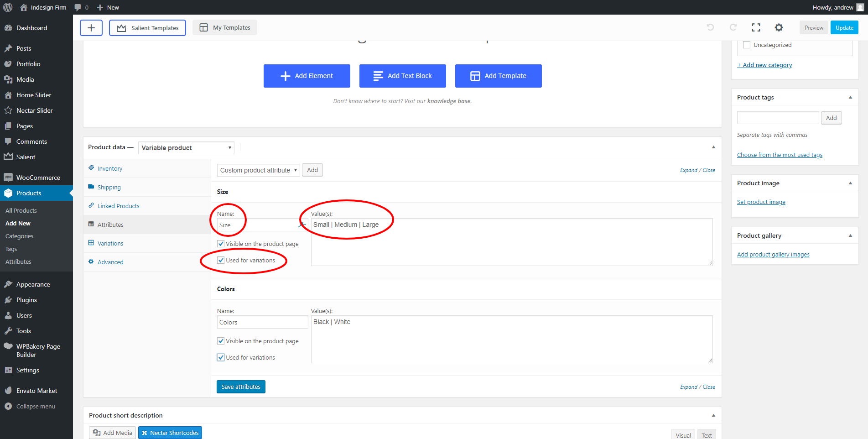Viewport: 868px width, 439px height.
Task: Click the undo arrow icon
Action: coord(710,27)
